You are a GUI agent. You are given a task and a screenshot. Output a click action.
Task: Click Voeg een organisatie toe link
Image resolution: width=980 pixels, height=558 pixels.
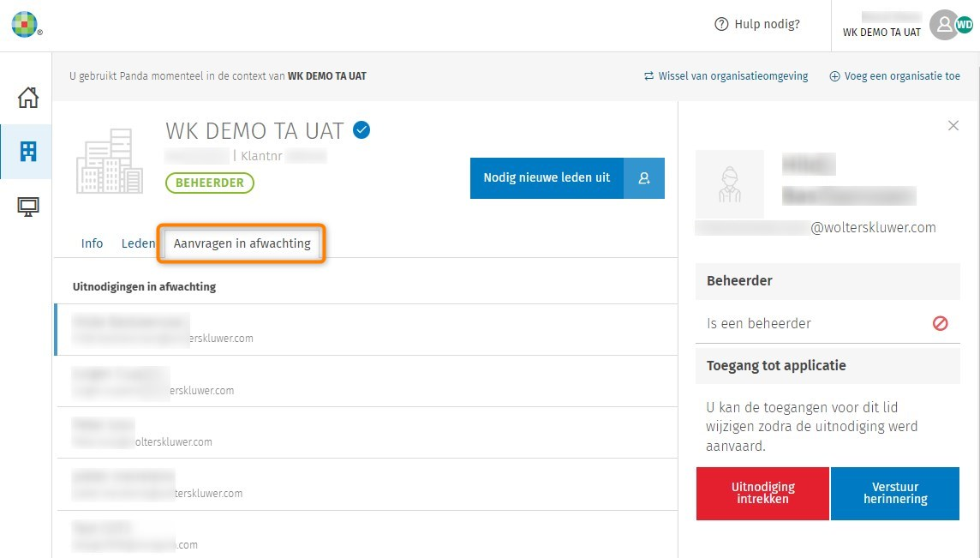click(894, 76)
